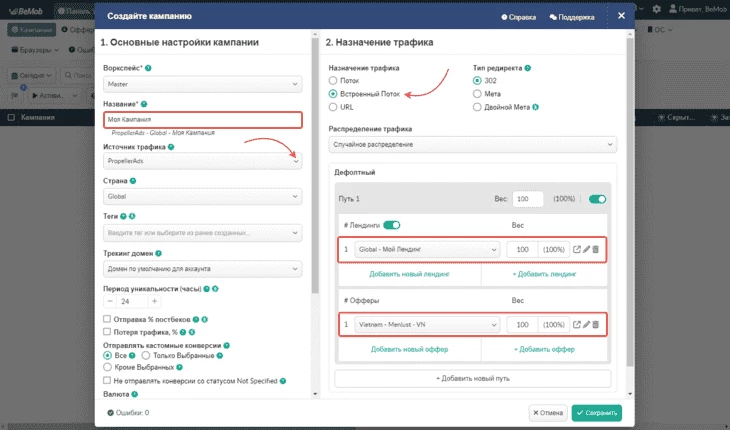Toggle the Лендинги switch
This screenshot has width=730, height=430.
[x=392, y=225]
